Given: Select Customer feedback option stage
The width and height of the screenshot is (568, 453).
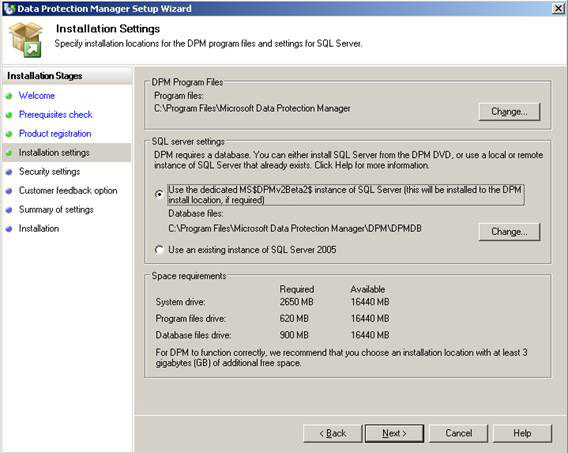Looking at the screenshot, I should click(68, 190).
